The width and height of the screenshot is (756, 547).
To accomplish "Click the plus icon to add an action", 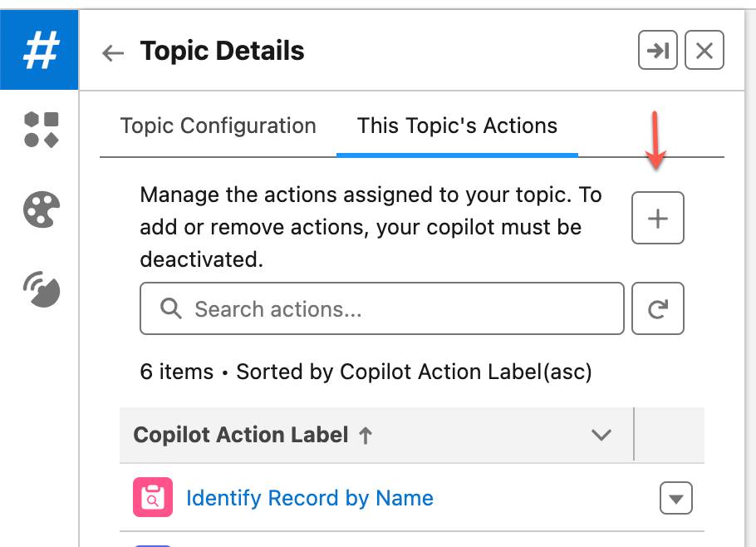I will (657, 218).
